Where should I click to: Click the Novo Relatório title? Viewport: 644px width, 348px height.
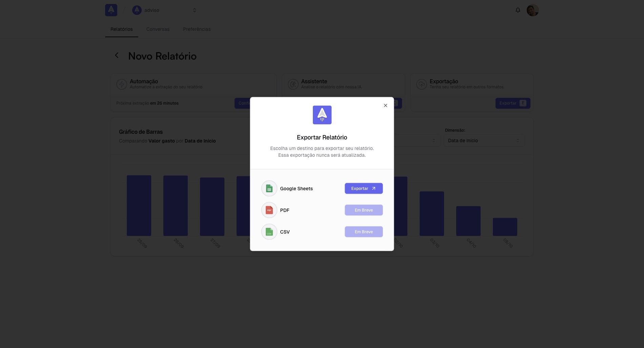point(162,56)
